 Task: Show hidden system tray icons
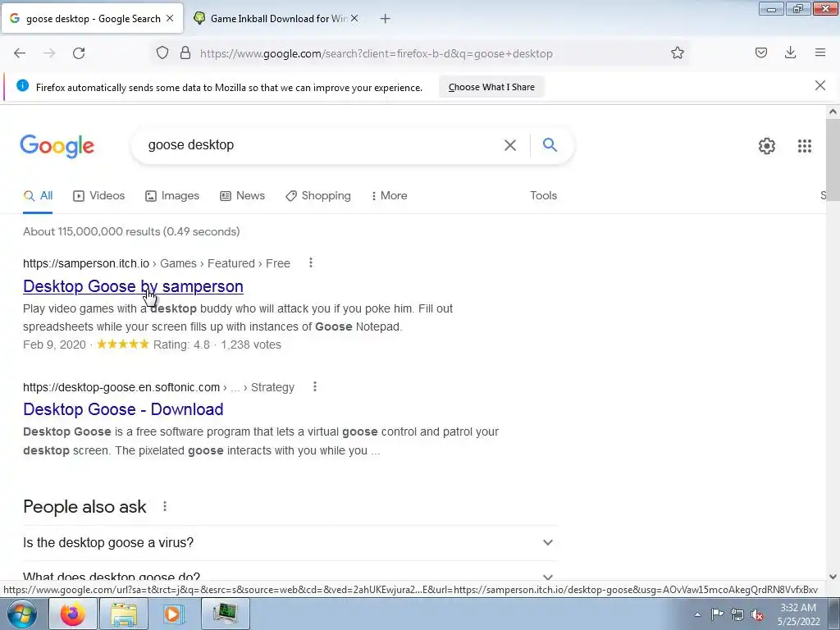[697, 614]
